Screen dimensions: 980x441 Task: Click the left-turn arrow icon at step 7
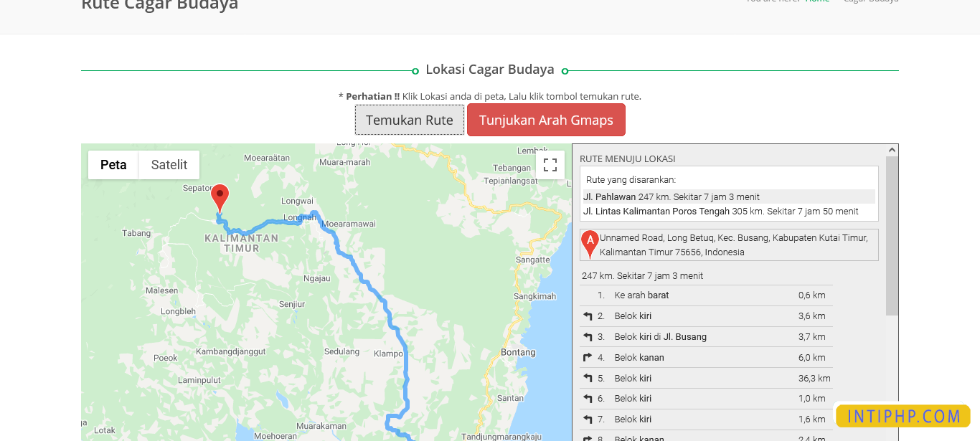[x=588, y=419]
